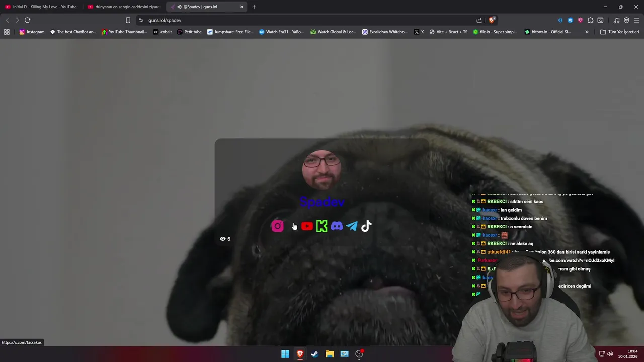Open the YouTube profile link icon
Image resolution: width=644 pixels, height=362 pixels.
click(307, 226)
